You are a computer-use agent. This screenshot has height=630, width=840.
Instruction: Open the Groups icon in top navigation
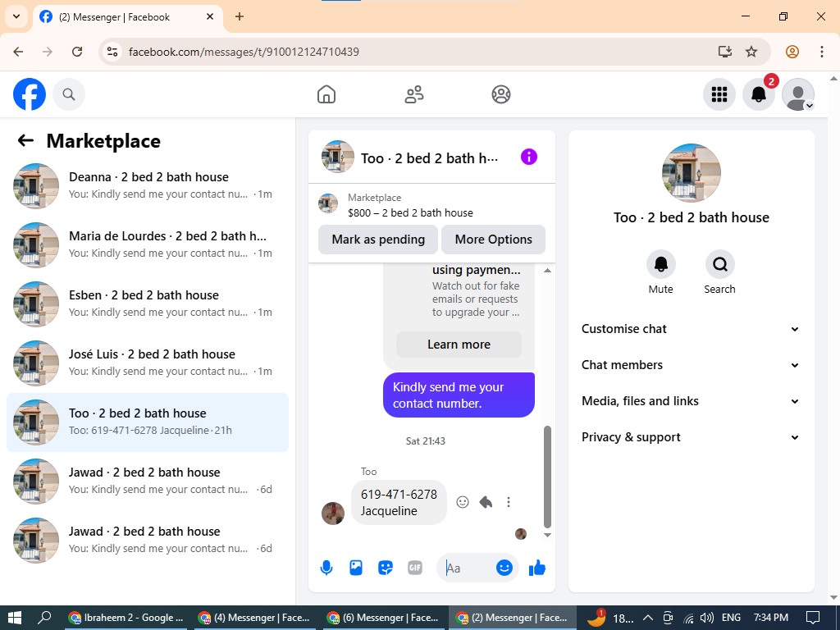pos(501,94)
